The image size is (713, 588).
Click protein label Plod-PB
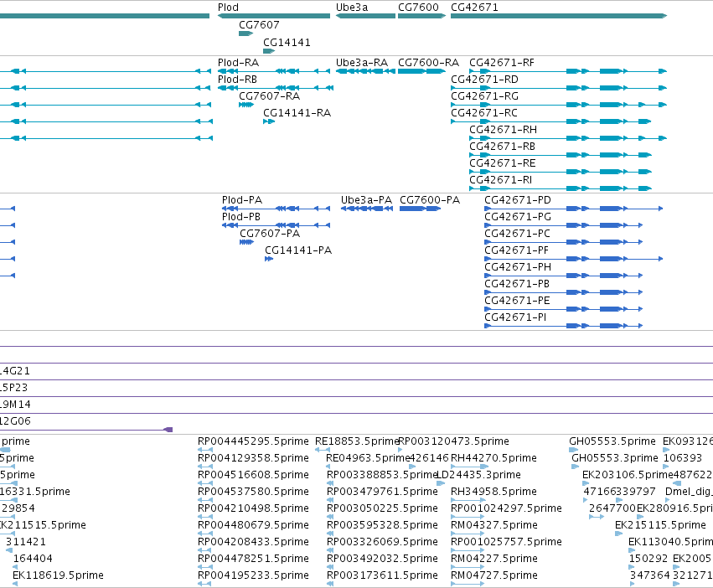tap(241, 216)
